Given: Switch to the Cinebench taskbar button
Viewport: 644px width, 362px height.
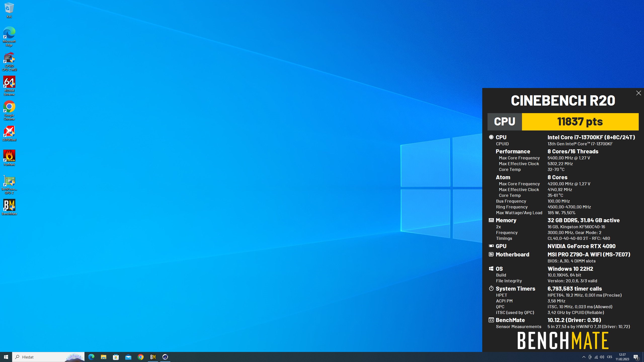Looking at the screenshot, I should click(165, 357).
